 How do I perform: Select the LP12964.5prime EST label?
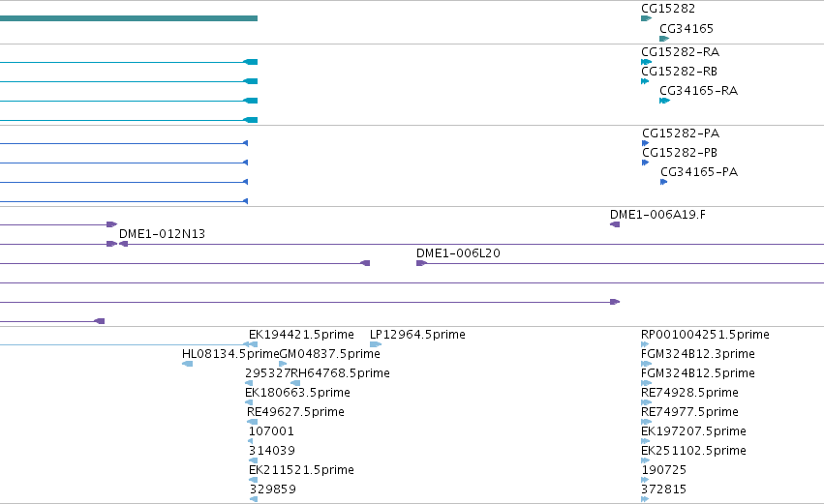pos(417,335)
